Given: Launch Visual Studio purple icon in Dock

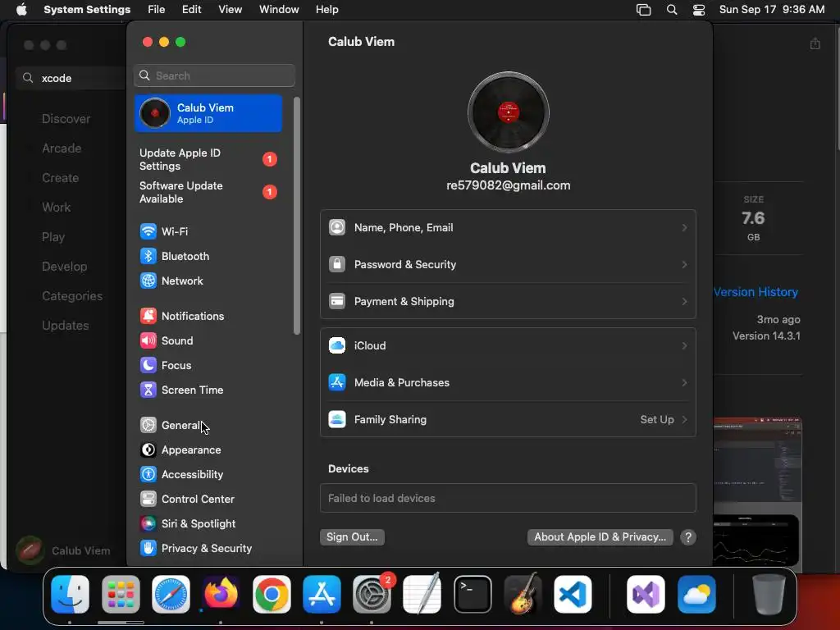Looking at the screenshot, I should point(646,595).
